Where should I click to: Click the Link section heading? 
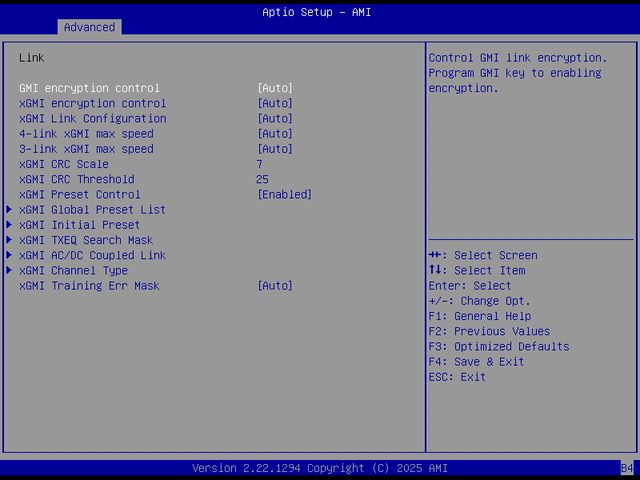click(31, 58)
